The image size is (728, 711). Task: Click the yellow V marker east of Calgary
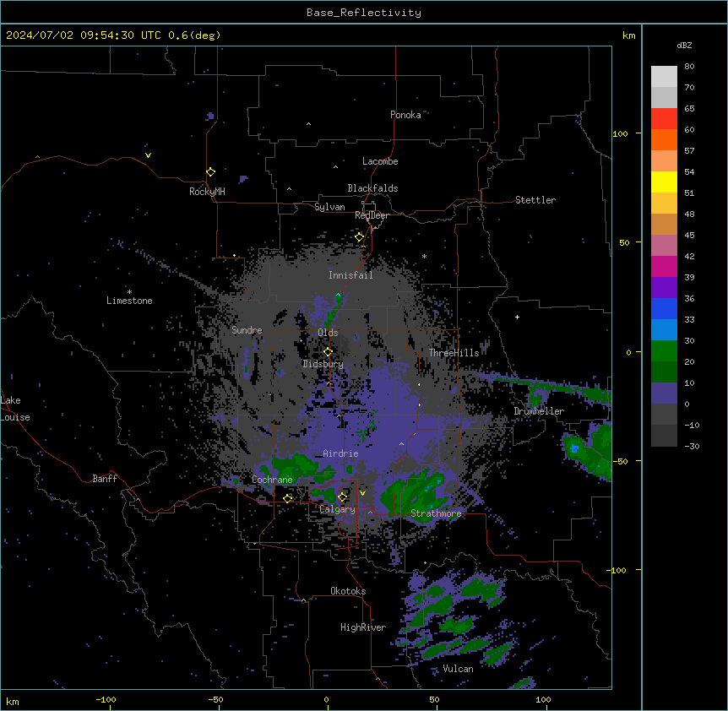(362, 493)
